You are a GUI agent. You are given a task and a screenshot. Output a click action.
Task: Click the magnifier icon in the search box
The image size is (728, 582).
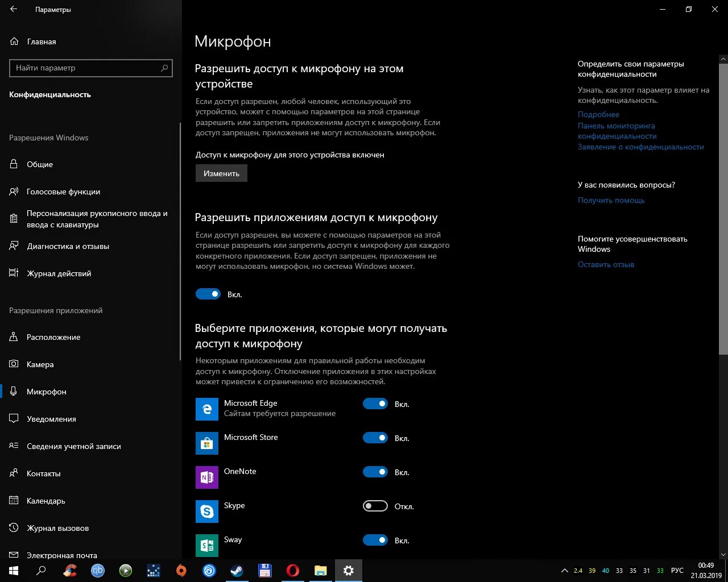(164, 68)
